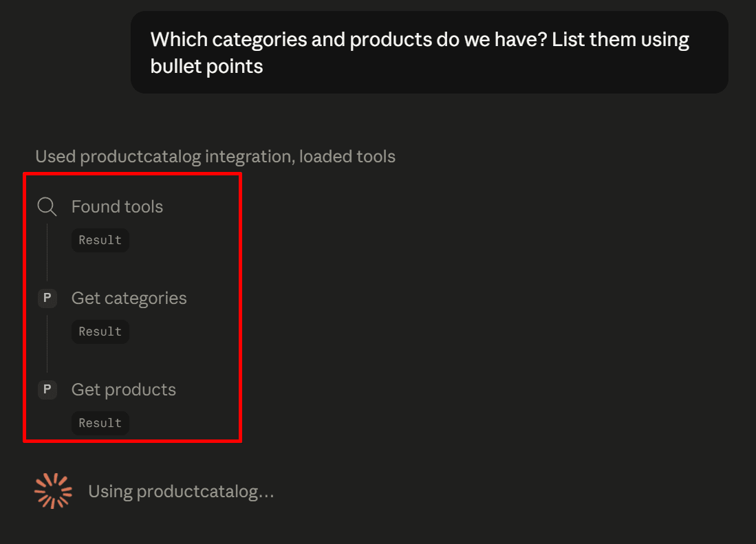756x544 pixels.
Task: Select the user message bubble about categories
Action: [x=429, y=52]
